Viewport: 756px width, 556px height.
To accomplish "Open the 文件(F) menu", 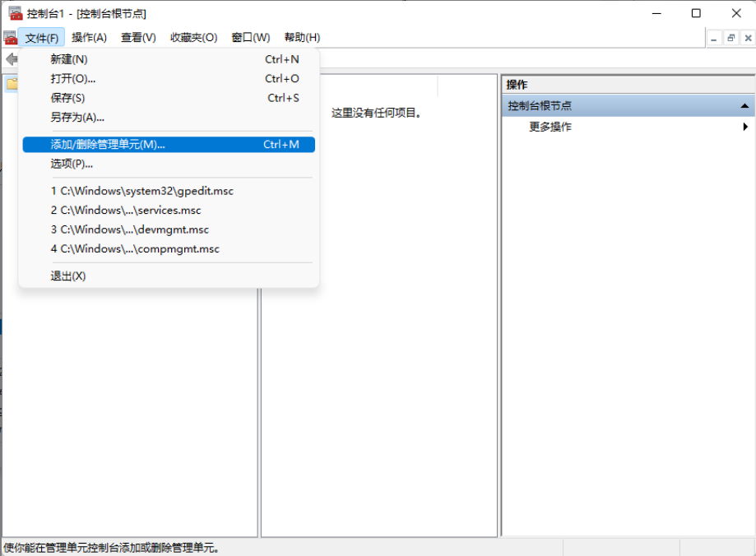I will coord(41,38).
